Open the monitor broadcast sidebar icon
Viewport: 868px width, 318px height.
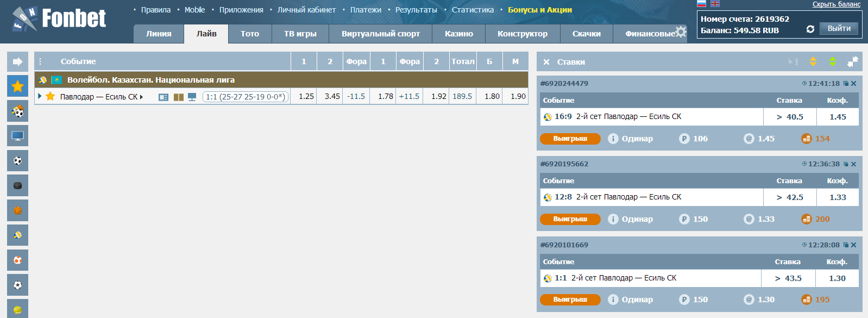click(x=17, y=136)
